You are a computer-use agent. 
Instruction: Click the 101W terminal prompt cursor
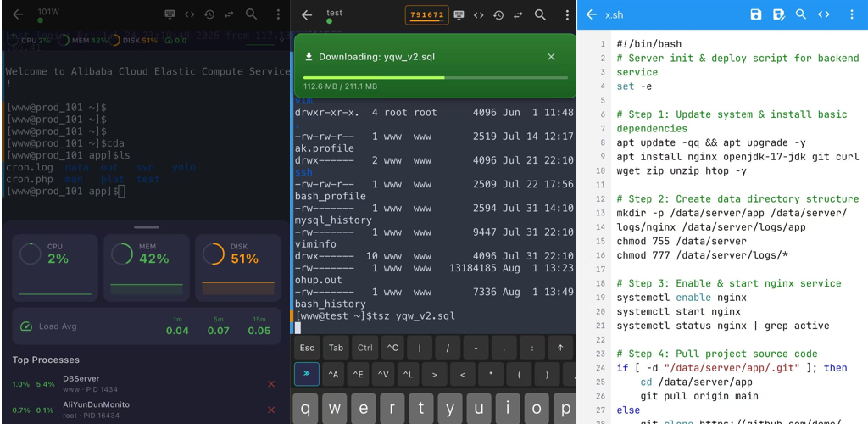[122, 192]
